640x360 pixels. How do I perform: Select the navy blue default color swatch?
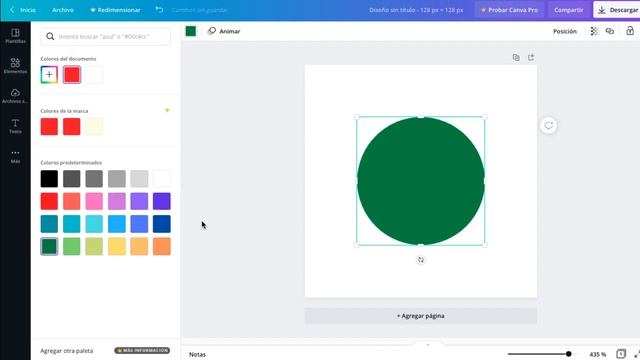click(162, 224)
